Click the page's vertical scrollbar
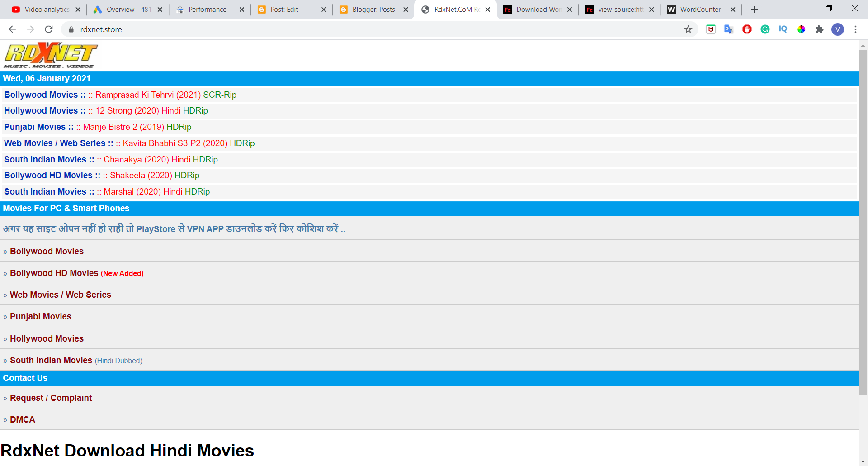The width and height of the screenshot is (868, 466). point(863,222)
